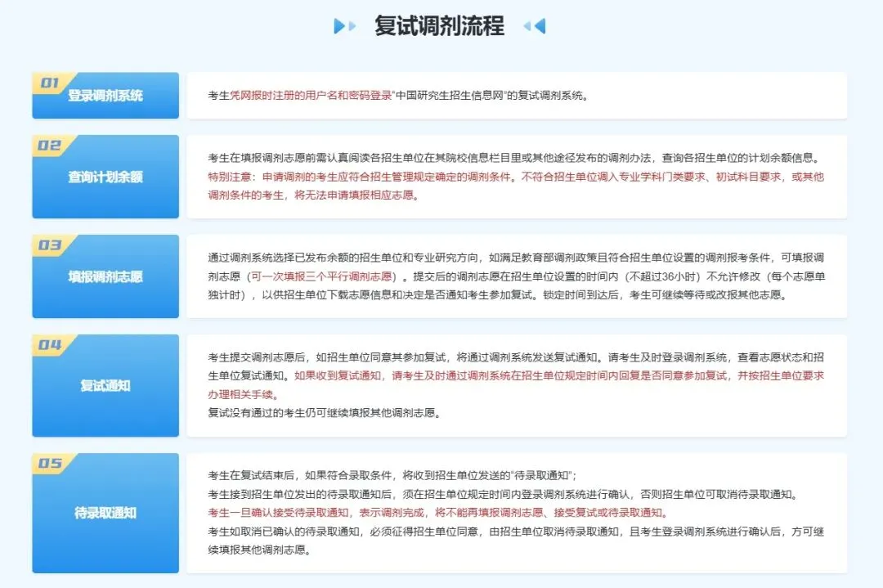Click the 02 step number badge

pyautogui.click(x=50, y=146)
